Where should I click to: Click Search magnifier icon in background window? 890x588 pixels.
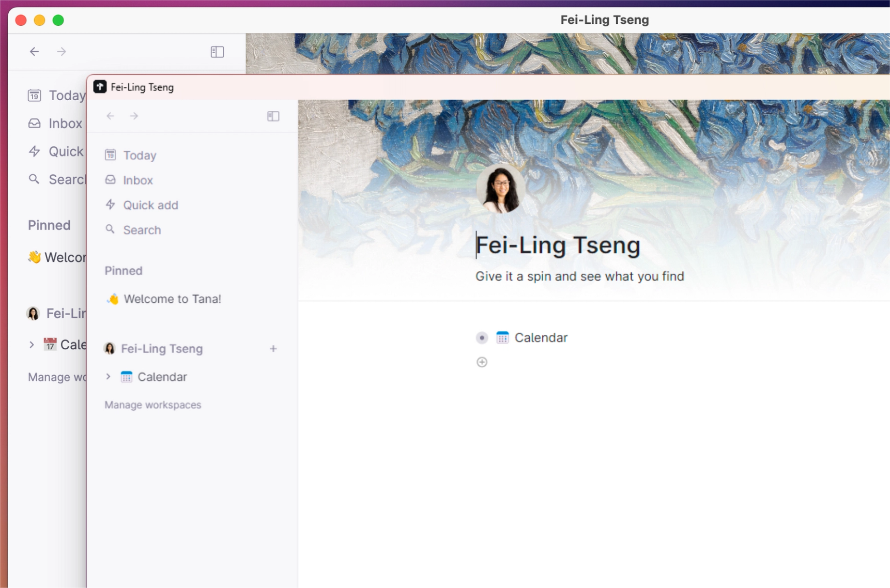click(x=34, y=179)
